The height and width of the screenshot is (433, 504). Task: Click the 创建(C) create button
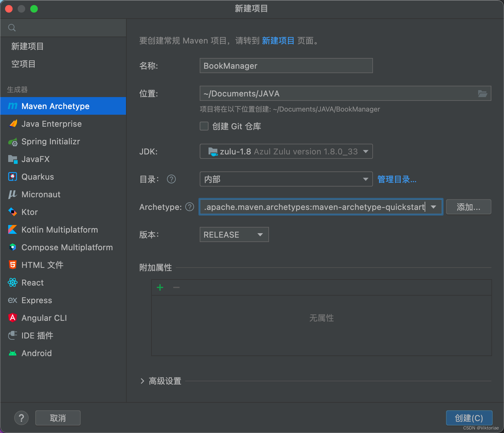[x=469, y=418]
